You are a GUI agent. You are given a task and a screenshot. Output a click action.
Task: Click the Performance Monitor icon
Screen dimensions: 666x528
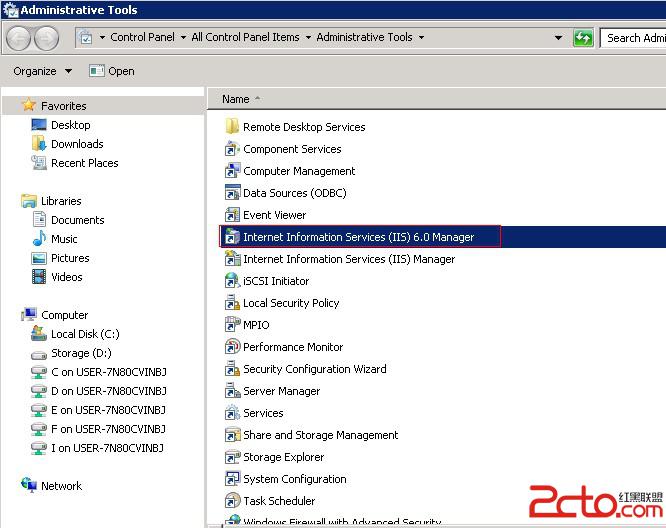click(232, 347)
